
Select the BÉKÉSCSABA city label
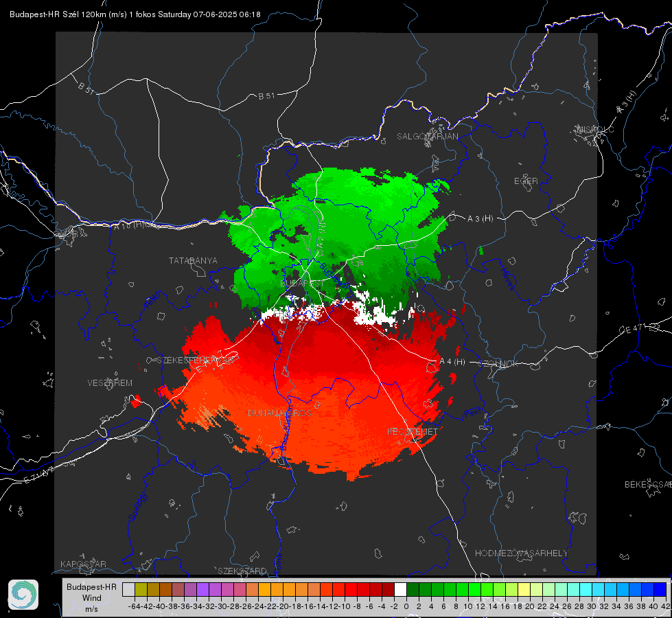(x=648, y=485)
